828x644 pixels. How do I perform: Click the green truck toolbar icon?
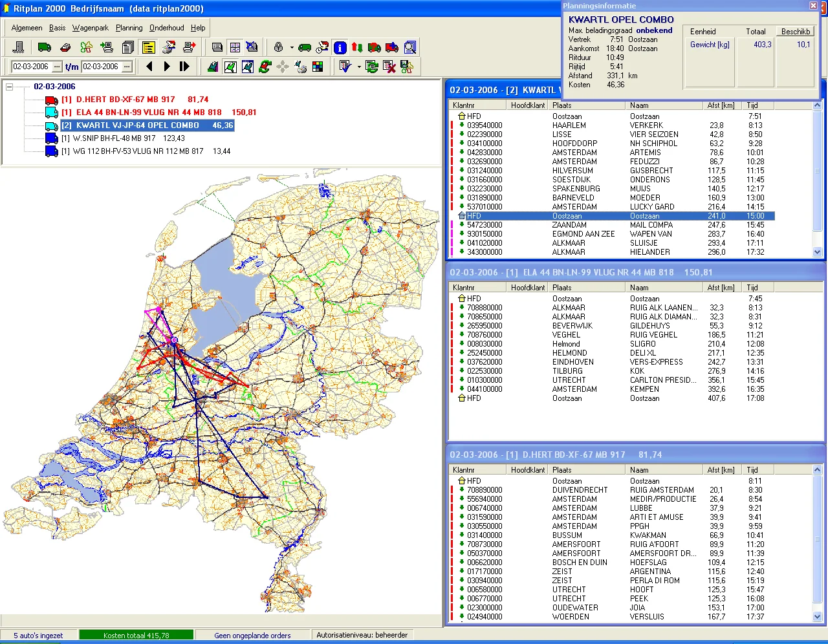(44, 47)
